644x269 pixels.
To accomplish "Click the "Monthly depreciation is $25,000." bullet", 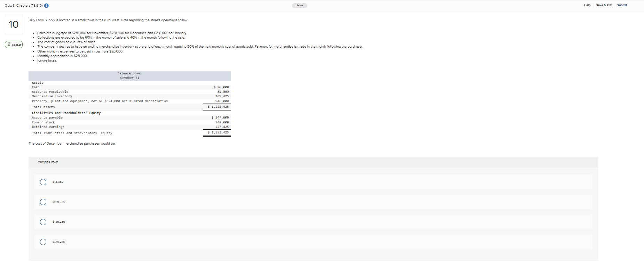I will (63, 56).
